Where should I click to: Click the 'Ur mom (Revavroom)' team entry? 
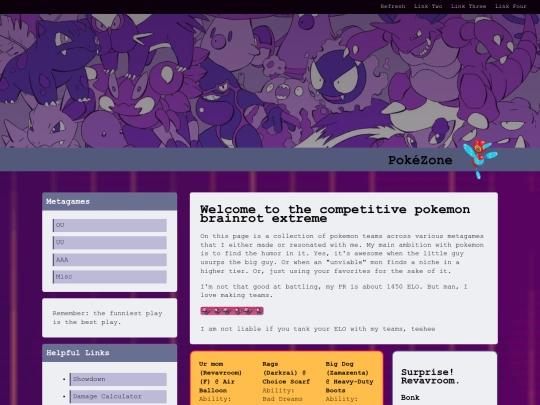tap(220, 377)
